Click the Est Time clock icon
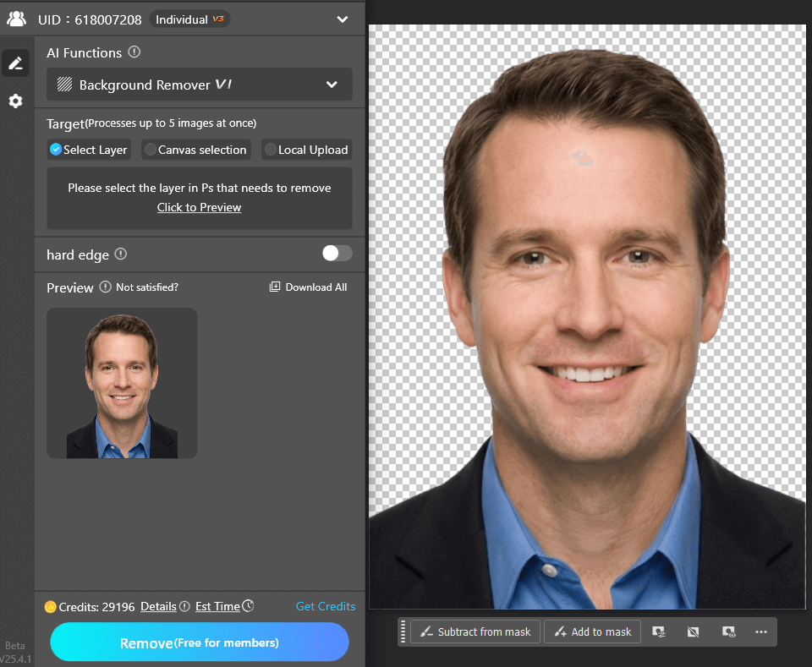Image resolution: width=812 pixels, height=667 pixels. click(248, 606)
